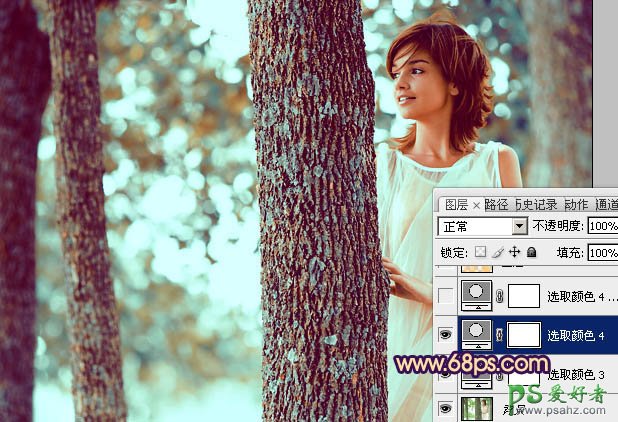Click the 不透明度 opacity value field
This screenshot has height=422, width=618.
click(x=603, y=226)
